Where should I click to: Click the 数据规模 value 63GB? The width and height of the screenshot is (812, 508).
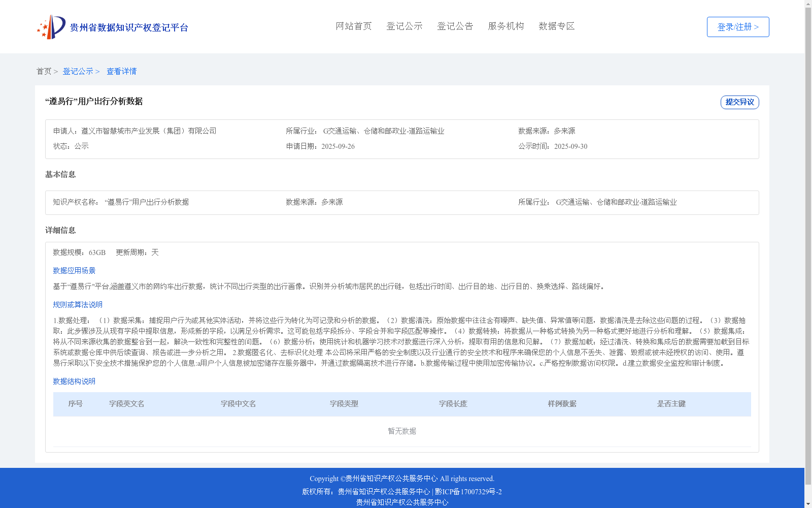97,252
